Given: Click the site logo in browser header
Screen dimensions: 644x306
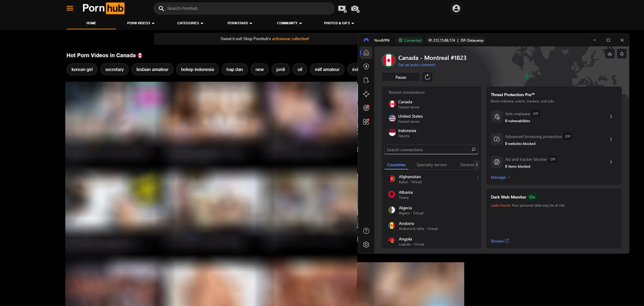Looking at the screenshot, I should (103, 8).
